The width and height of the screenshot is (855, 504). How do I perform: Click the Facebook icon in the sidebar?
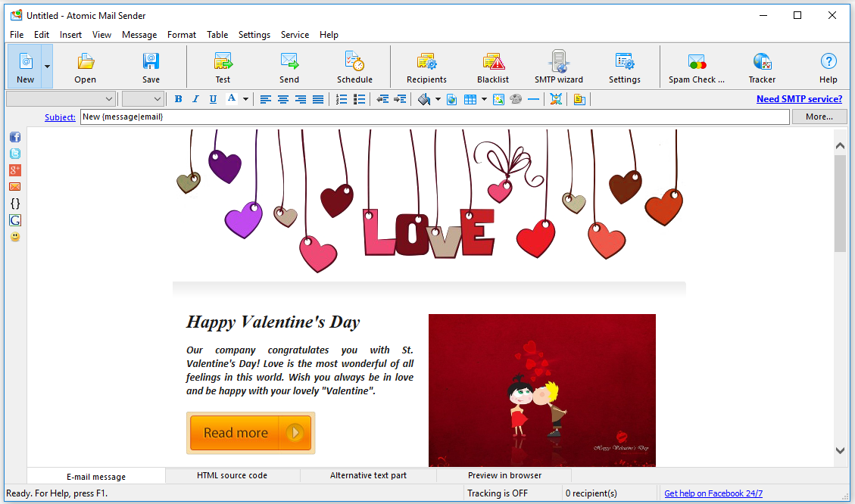(15, 137)
